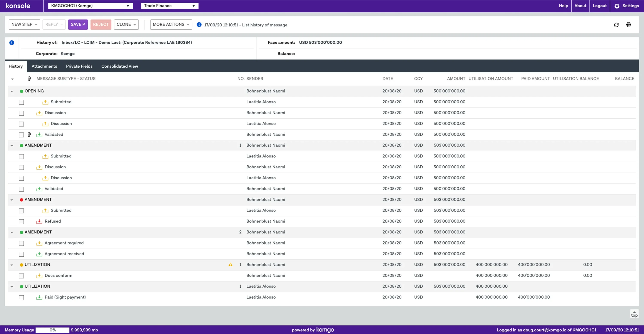Image resolution: width=644 pixels, height=334 pixels.
Task: Collapse the Bohnenblust Naomi UTILIZATION group
Action: [12, 265]
